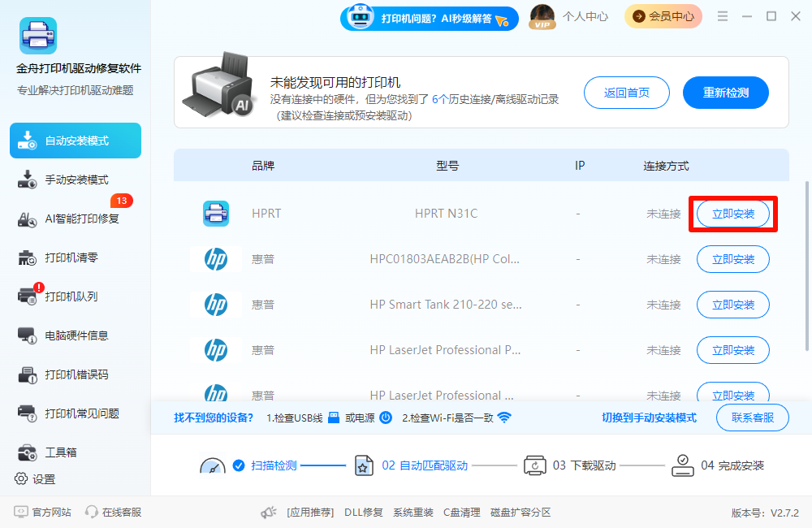Open the hamburger menu icon
Viewport: 812px width, 528px height.
pos(723,16)
